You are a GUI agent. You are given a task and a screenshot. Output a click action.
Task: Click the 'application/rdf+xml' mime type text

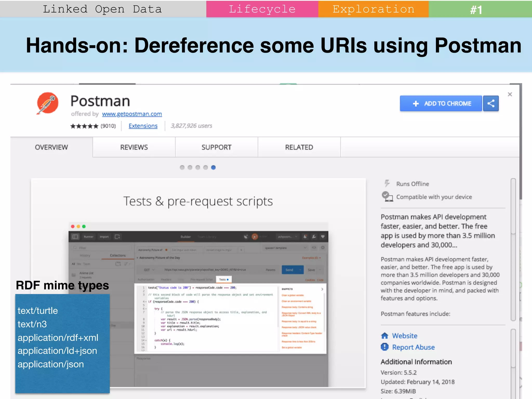(58, 338)
